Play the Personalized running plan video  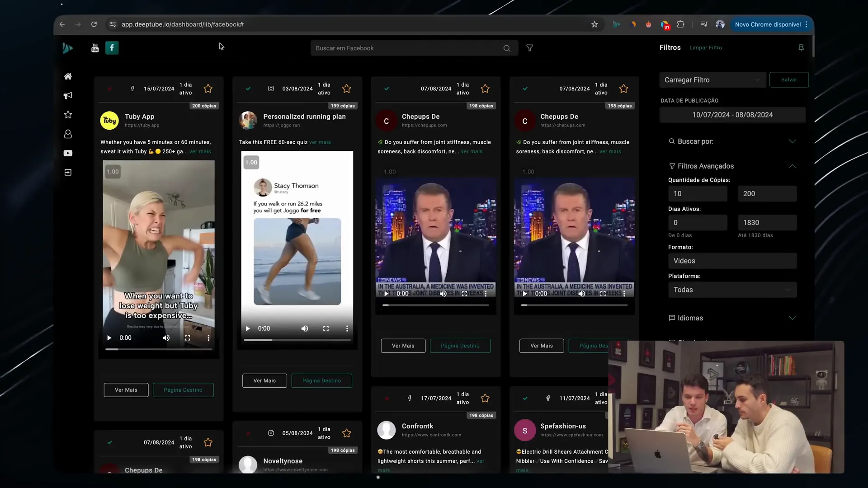(248, 328)
